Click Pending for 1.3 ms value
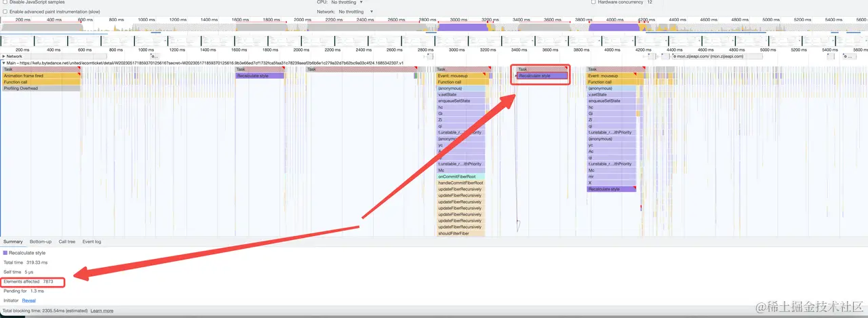Image resolution: width=868 pixels, height=318 pixels. click(37, 291)
